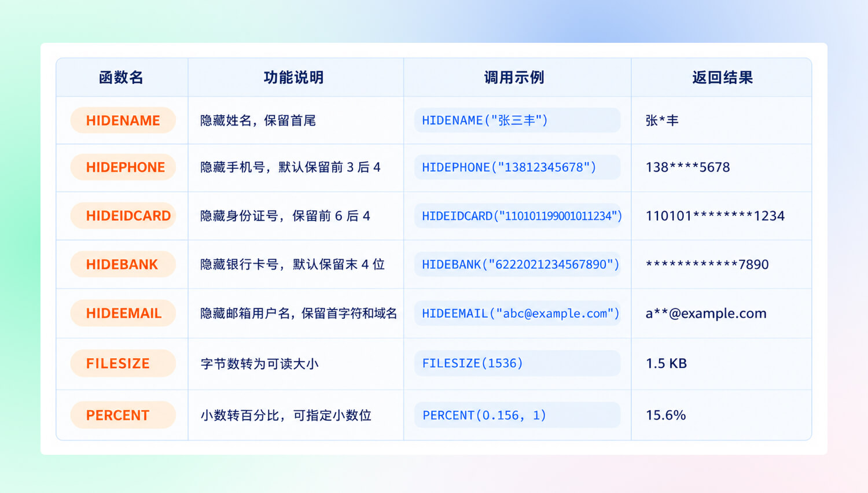Click the description 字节数转为可读大小
The height and width of the screenshot is (493, 868).
260,363
